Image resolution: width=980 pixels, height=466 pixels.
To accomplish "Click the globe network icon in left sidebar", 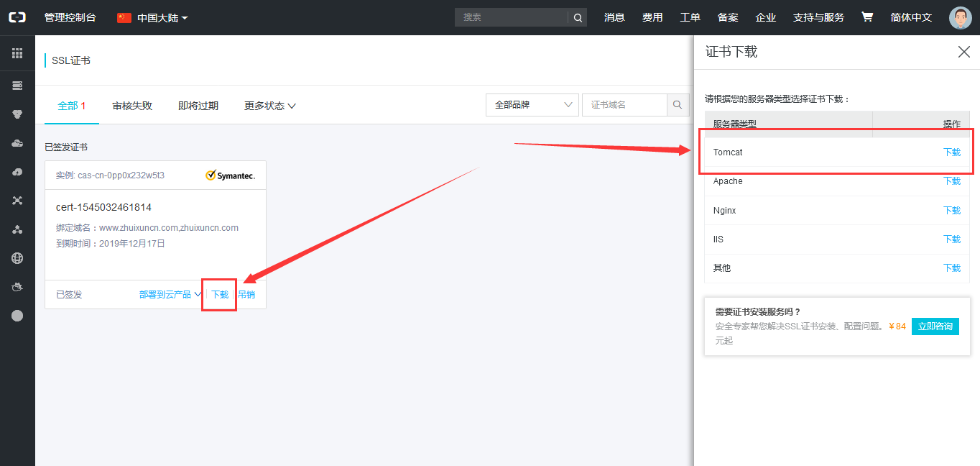I will tap(17, 257).
